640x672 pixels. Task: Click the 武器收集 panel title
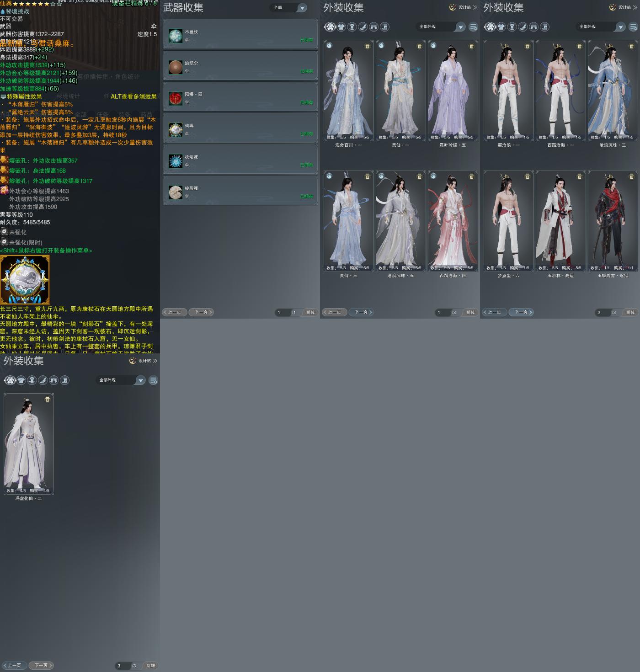click(x=183, y=8)
